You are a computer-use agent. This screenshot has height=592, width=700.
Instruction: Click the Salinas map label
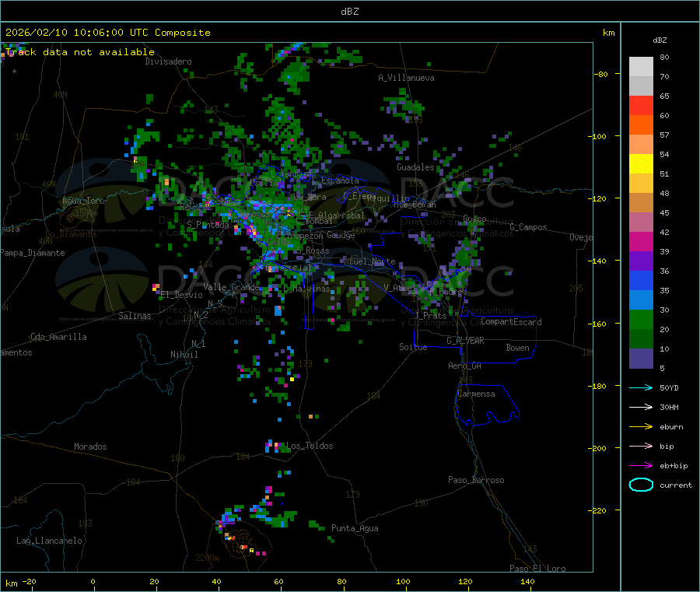pos(135,316)
